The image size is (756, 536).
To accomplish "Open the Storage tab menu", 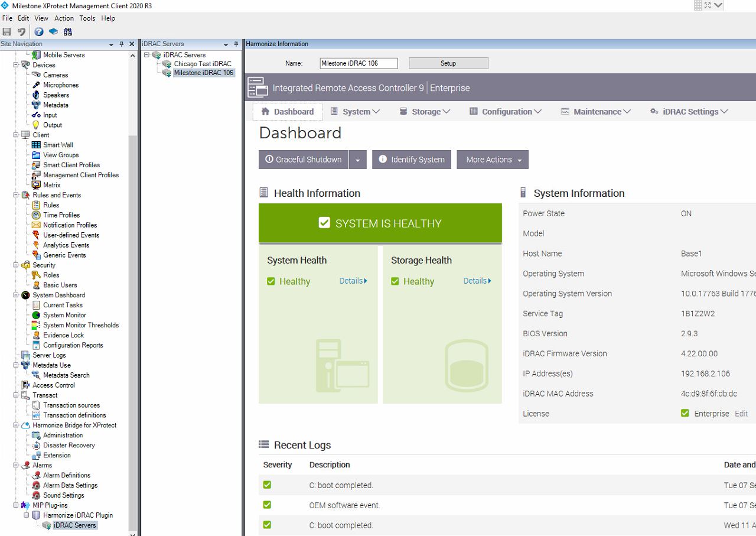I will [x=425, y=112].
